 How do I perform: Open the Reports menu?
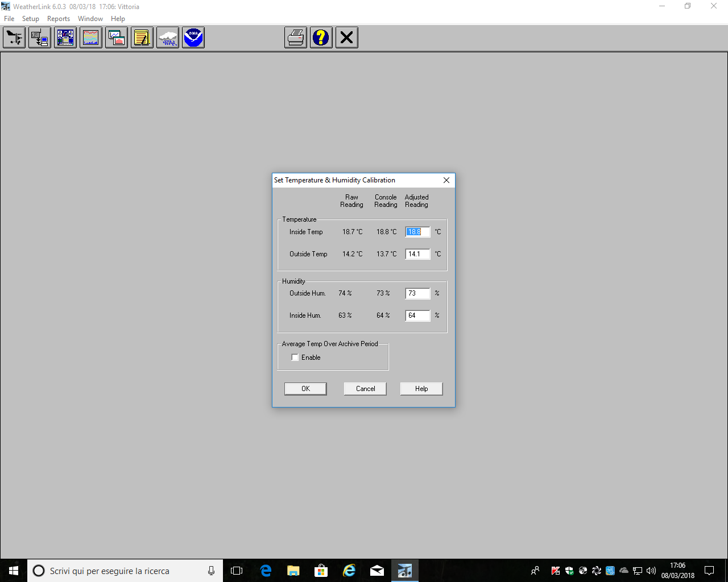coord(59,19)
